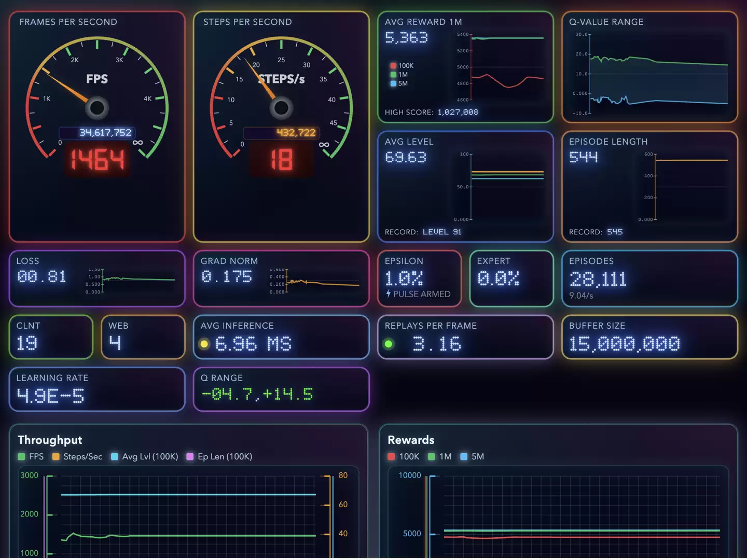Image resolution: width=747 pixels, height=560 pixels.
Task: Click the EPISODE LENGTH line chart
Action: point(683,187)
